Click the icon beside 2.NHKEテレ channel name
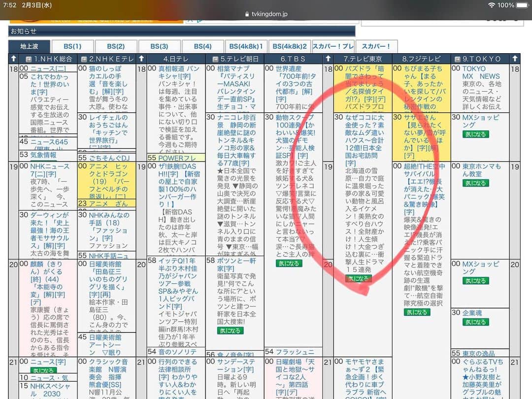 [84, 60]
